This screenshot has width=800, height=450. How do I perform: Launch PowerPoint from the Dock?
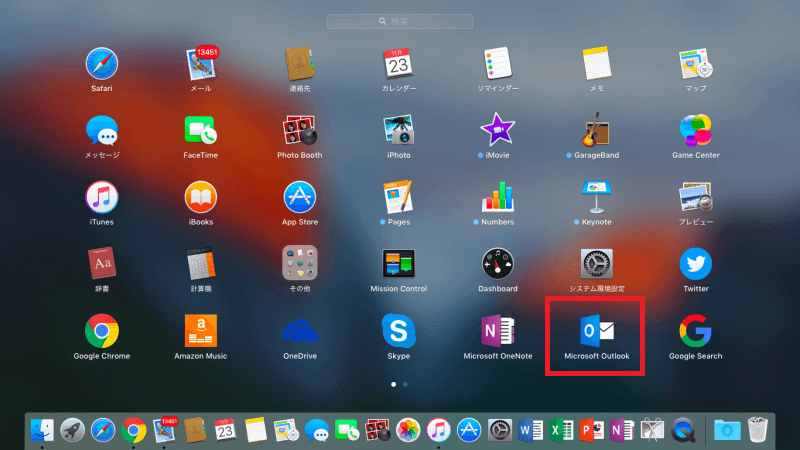click(591, 430)
